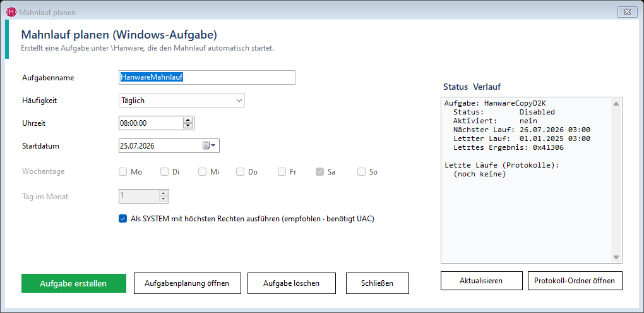Click the Aufgabenname field with HanwareMahnlauf
This screenshot has width=644, height=313.
206,77
